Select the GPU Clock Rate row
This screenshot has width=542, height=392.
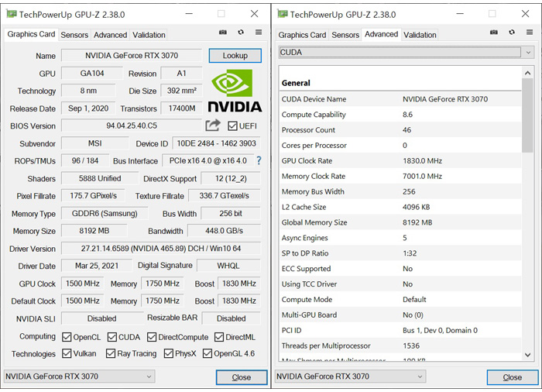(x=400, y=161)
